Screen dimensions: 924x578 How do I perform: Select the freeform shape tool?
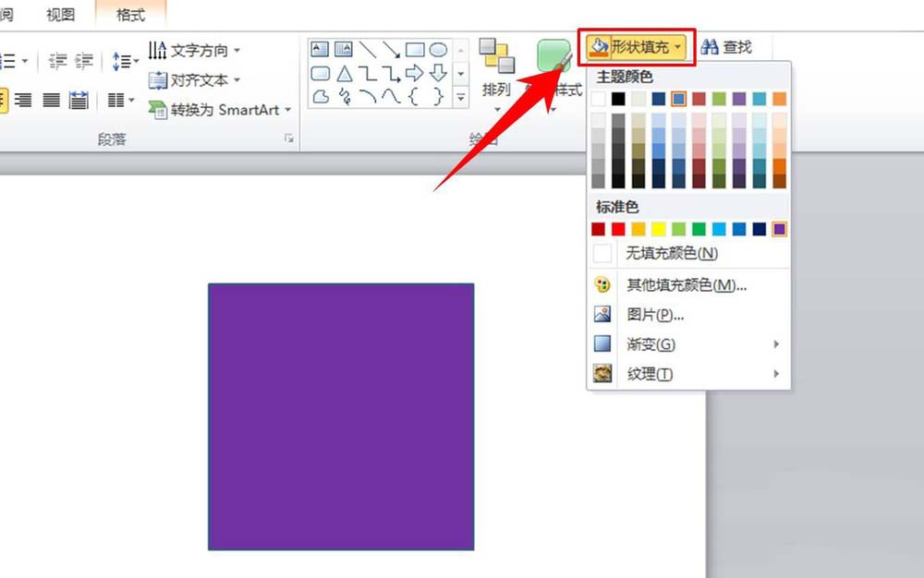click(x=321, y=97)
